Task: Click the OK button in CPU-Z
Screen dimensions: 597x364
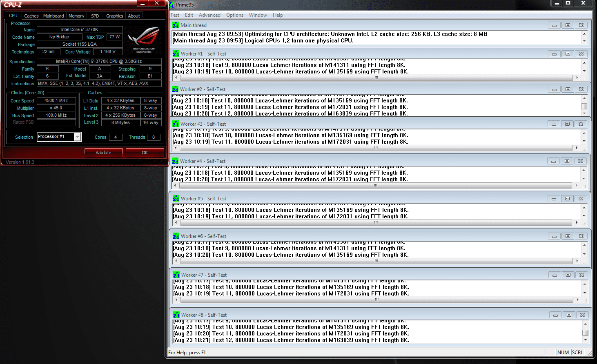Action: [145, 153]
